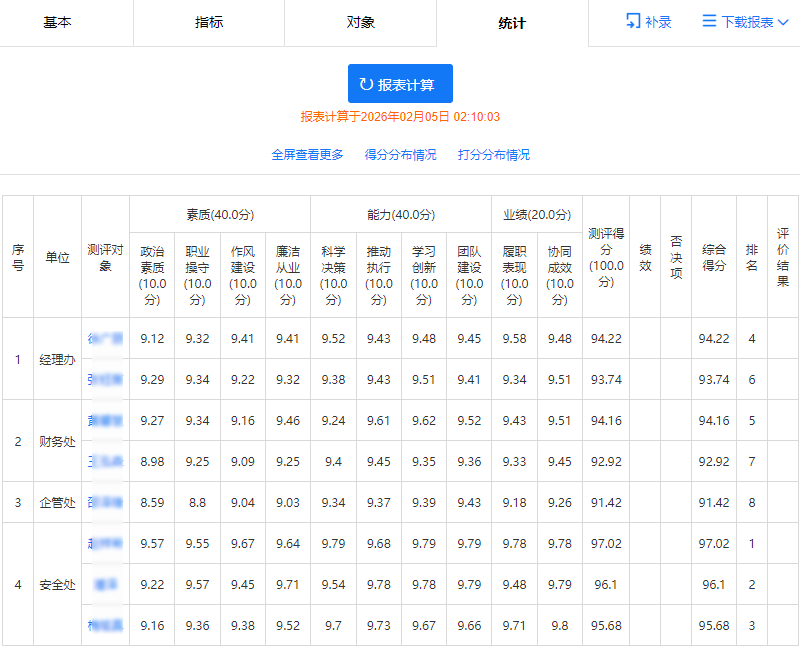The image size is (800, 650).
Task: Click the 序号 column header
Action: point(17,256)
